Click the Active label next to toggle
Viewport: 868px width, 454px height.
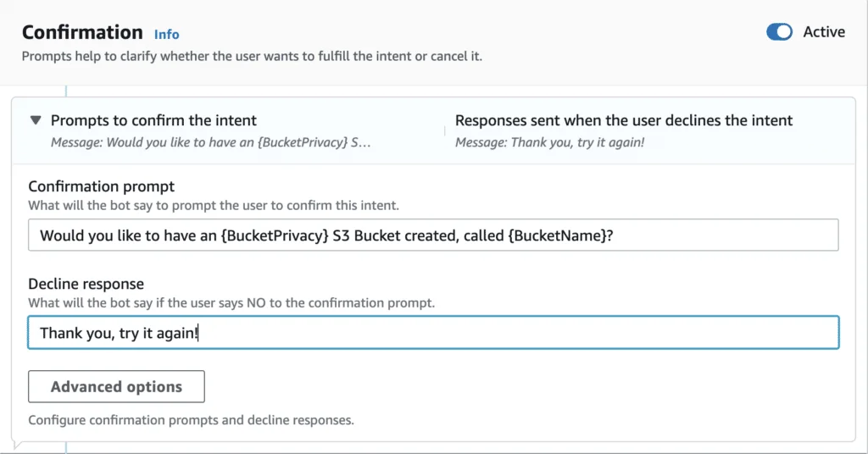point(824,32)
